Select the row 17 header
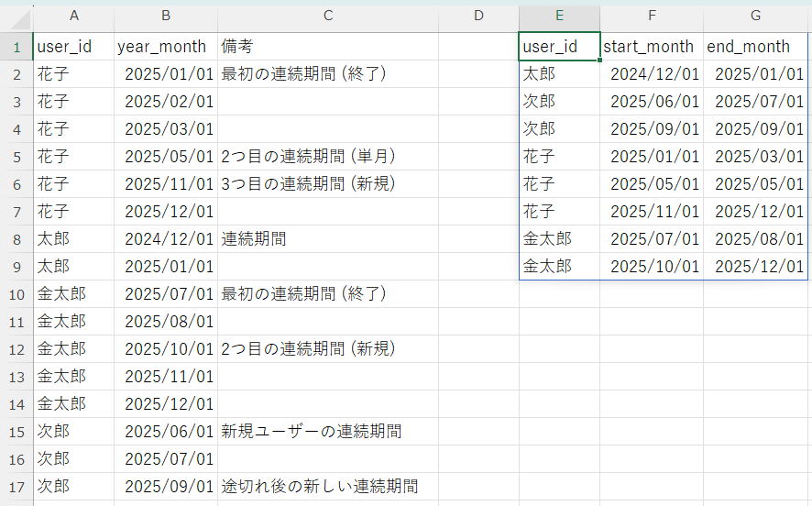Viewport: 812px width, 506px height. pos(16,487)
